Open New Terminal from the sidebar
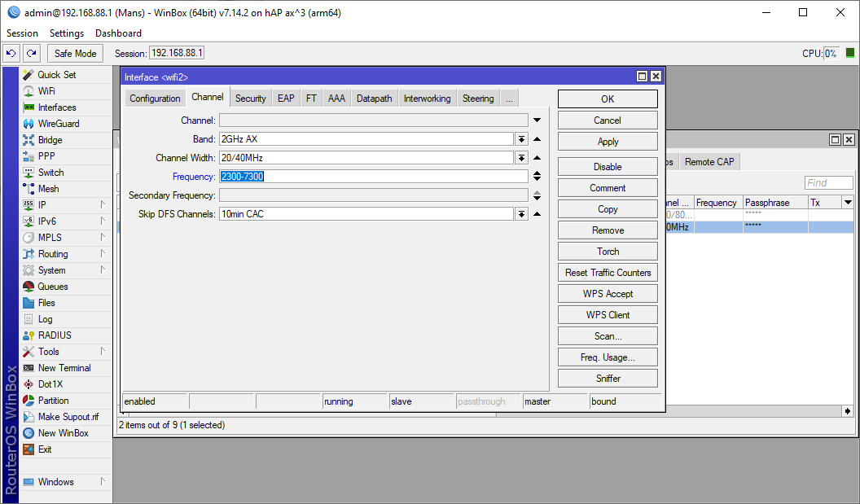Image resolution: width=860 pixels, height=504 pixels. [x=64, y=368]
